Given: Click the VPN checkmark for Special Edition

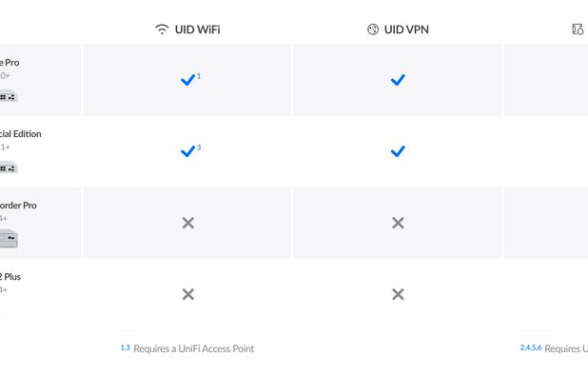Looking at the screenshot, I should click(x=398, y=151).
